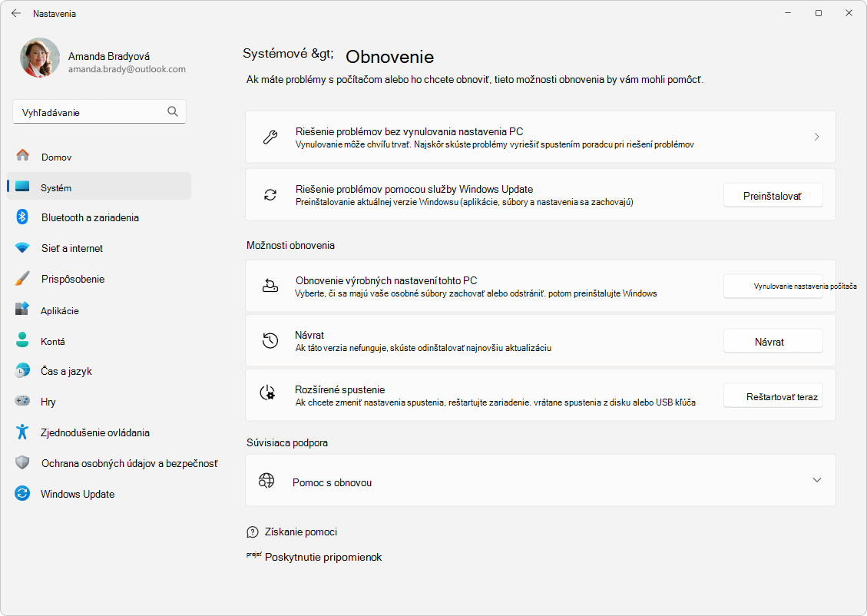Open Prispôsobenie settings
This screenshot has height=616, width=867.
pyautogui.click(x=73, y=280)
